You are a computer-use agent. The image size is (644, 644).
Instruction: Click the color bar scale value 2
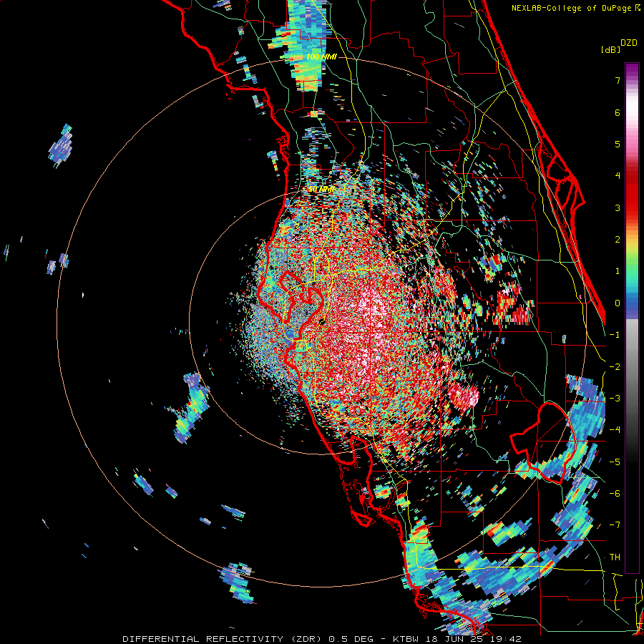(618, 240)
